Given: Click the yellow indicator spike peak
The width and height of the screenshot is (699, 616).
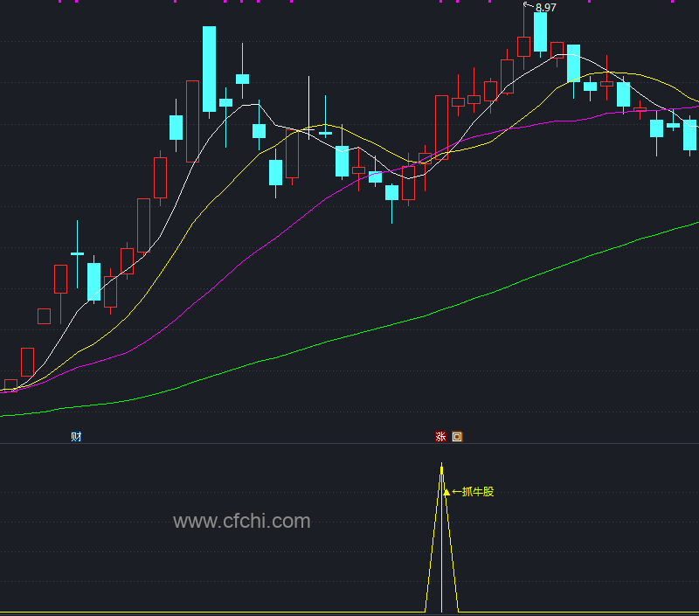Looking at the screenshot, I should [x=441, y=467].
